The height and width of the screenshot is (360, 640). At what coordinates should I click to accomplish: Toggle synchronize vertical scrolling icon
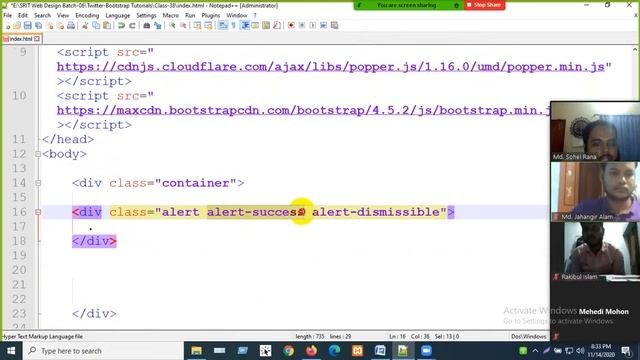(198, 25)
